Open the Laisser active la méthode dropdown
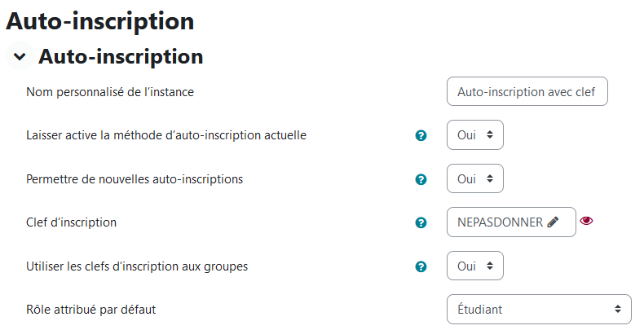 pyautogui.click(x=474, y=135)
